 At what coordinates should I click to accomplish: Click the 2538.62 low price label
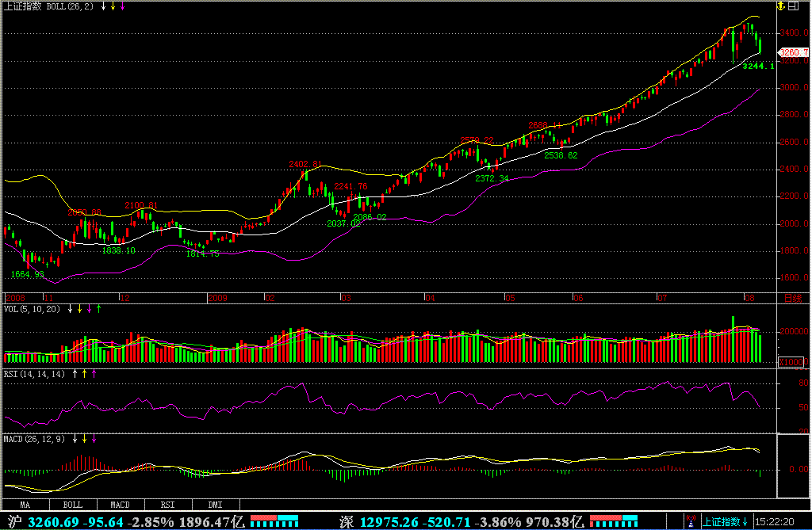tap(561, 154)
